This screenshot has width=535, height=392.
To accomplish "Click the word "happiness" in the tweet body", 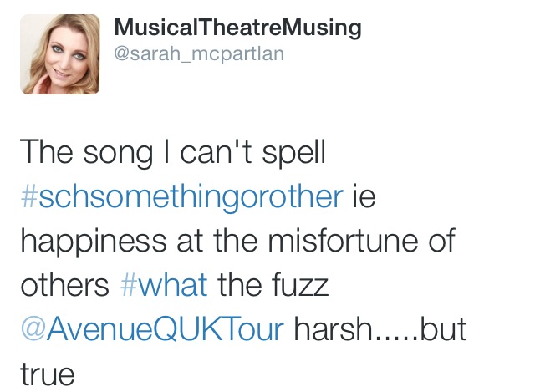I will coord(94,242).
